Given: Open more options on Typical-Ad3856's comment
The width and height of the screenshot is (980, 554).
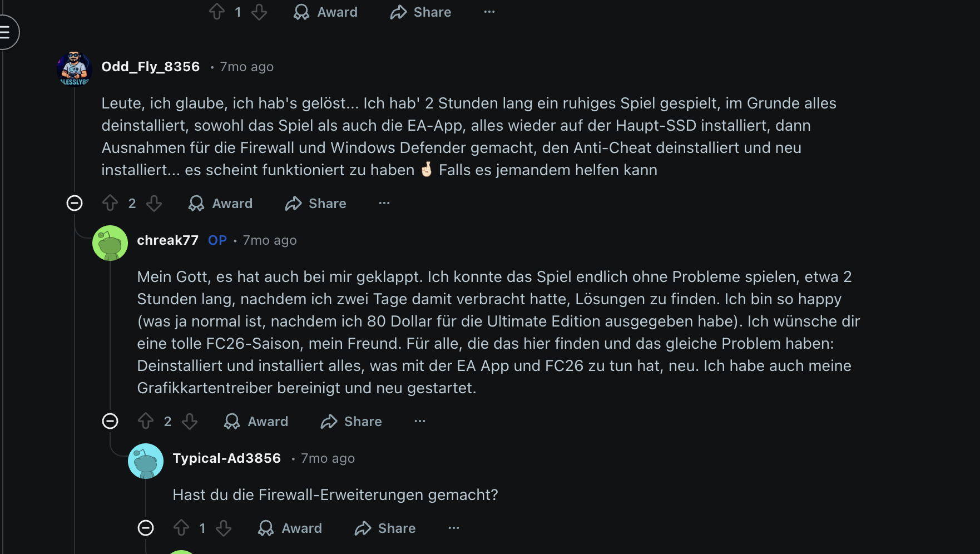Looking at the screenshot, I should tap(454, 528).
